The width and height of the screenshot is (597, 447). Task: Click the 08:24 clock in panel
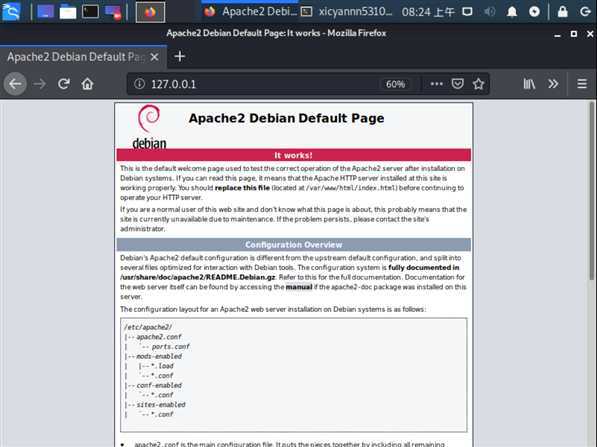pyautogui.click(x=428, y=12)
